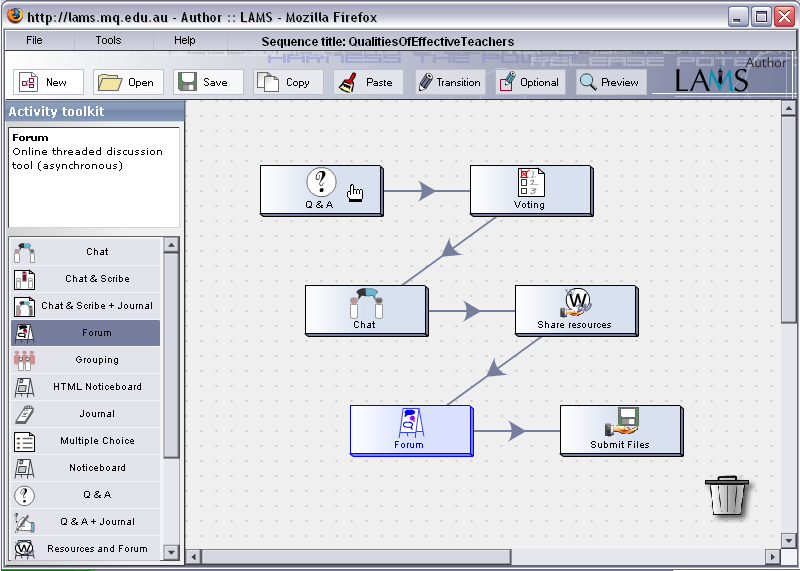800x571 pixels.
Task: Select the Submit Files activity node
Action: point(620,429)
